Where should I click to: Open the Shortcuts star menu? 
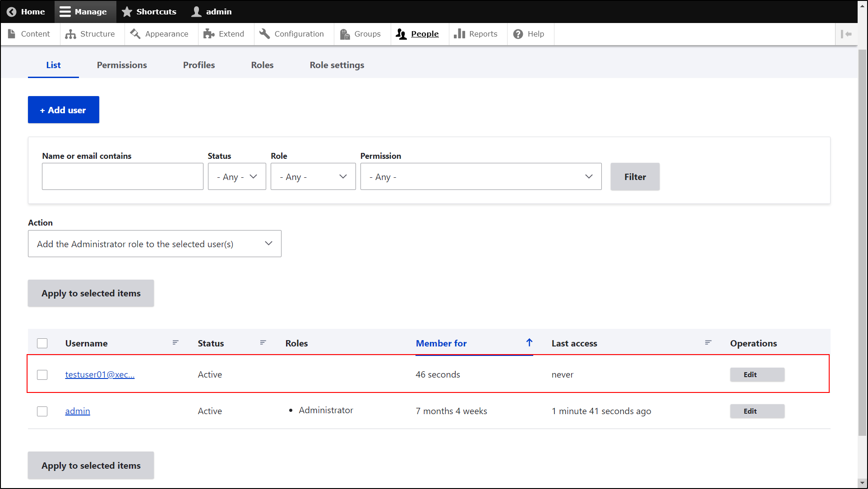pos(127,11)
